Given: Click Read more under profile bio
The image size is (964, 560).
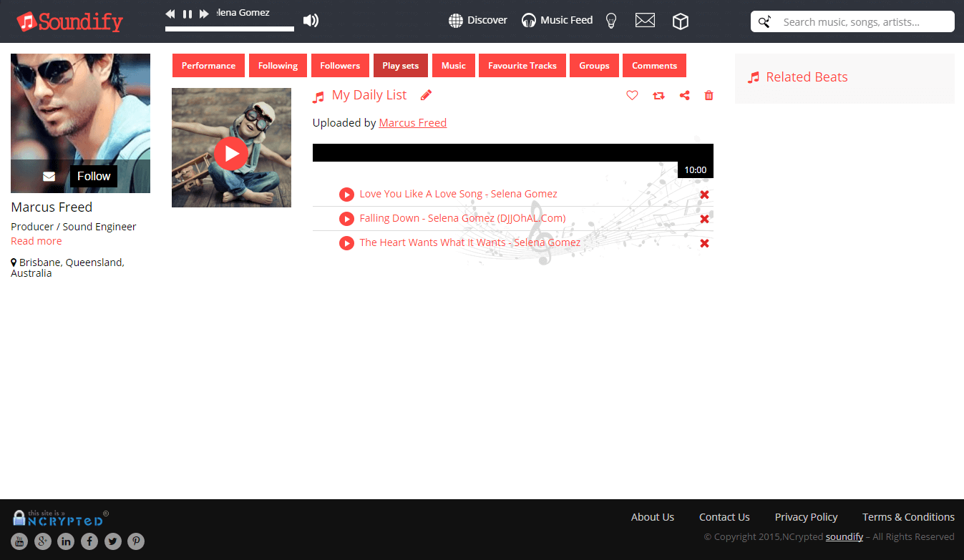Looking at the screenshot, I should coord(36,241).
